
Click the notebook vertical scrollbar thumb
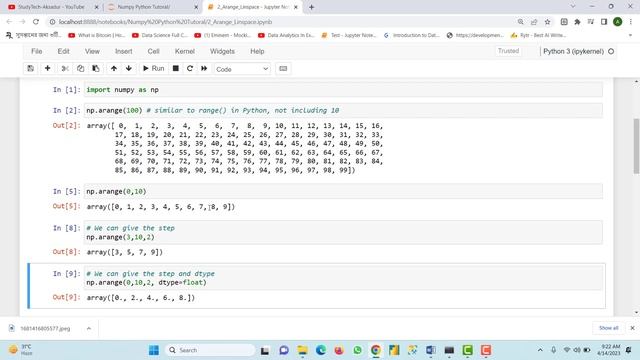tap(636, 146)
